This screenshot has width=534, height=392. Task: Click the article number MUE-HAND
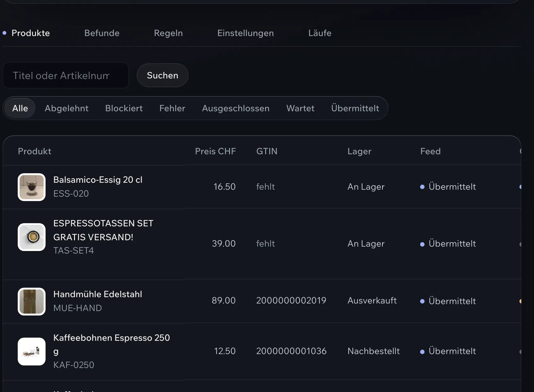pos(78,308)
